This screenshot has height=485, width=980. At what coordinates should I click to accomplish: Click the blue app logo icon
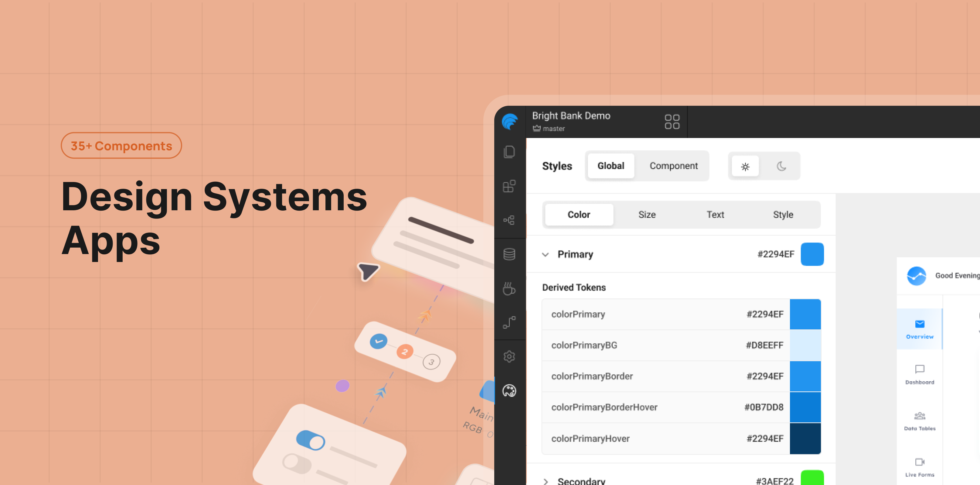[x=509, y=122]
